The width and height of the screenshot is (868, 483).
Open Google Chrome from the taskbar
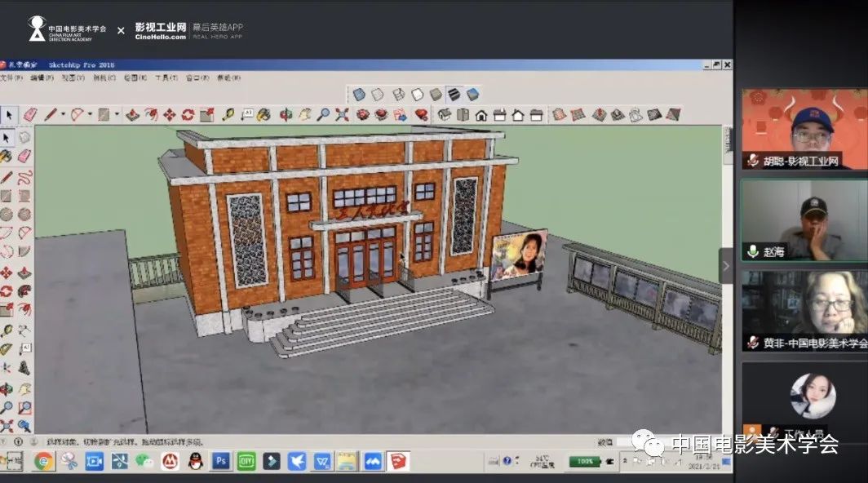tap(42, 462)
